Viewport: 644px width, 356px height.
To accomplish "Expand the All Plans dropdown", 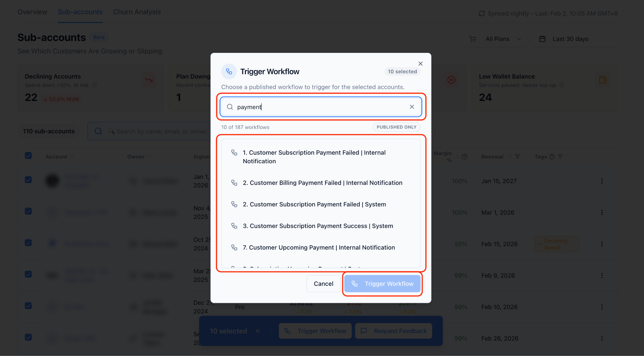I will click(x=496, y=39).
